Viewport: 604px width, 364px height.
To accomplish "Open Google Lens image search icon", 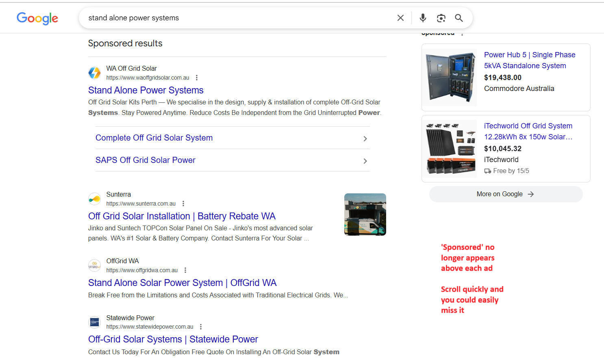I will point(441,18).
